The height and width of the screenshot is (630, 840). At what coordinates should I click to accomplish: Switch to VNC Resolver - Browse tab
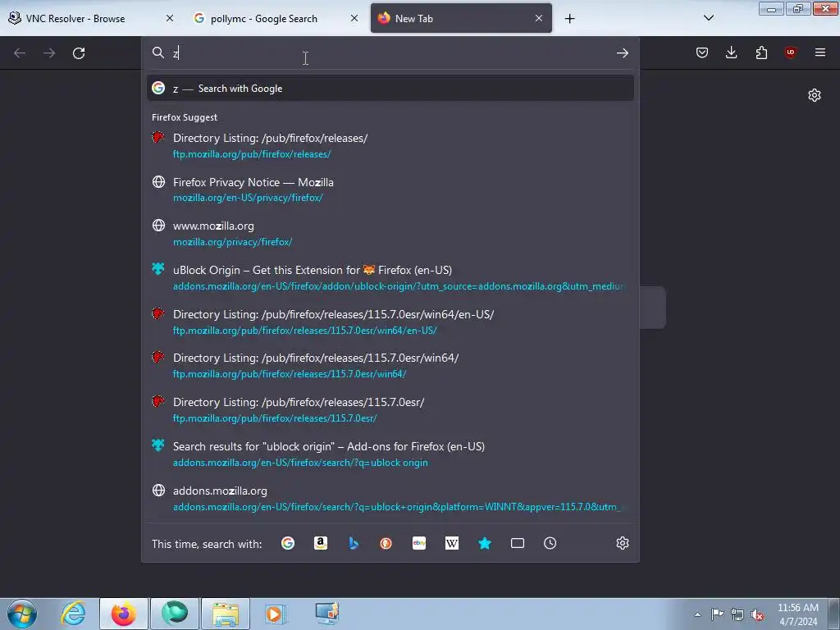(92, 18)
